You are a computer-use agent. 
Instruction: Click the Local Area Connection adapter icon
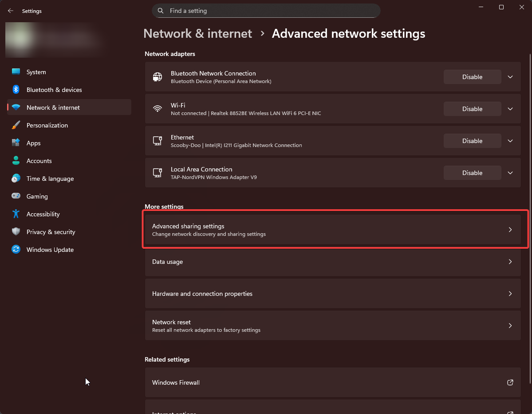(x=158, y=172)
